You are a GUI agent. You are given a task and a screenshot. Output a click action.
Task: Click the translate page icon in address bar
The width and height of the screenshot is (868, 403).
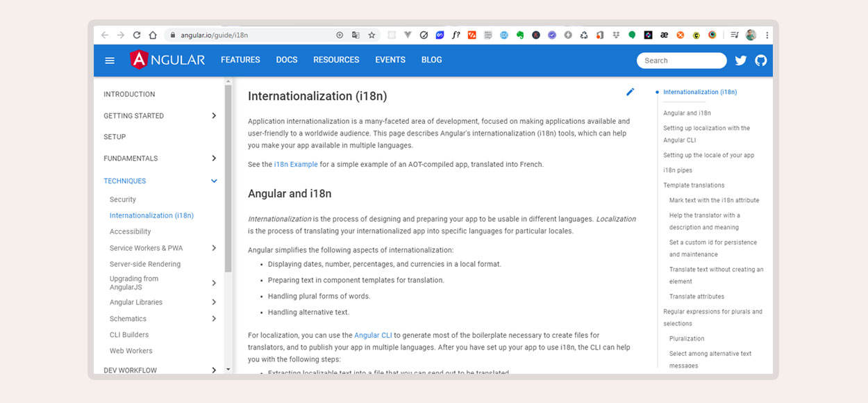pos(356,35)
